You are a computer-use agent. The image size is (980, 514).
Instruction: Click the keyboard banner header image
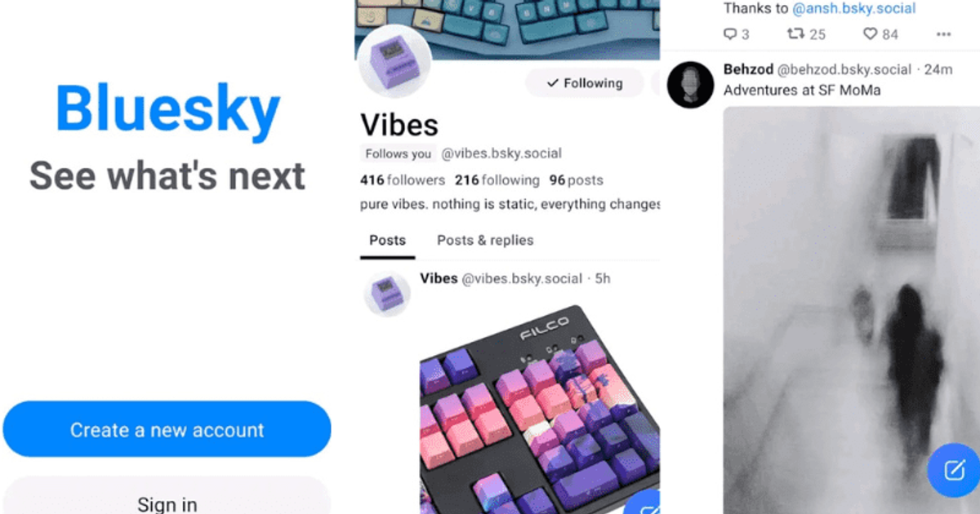[507, 29]
